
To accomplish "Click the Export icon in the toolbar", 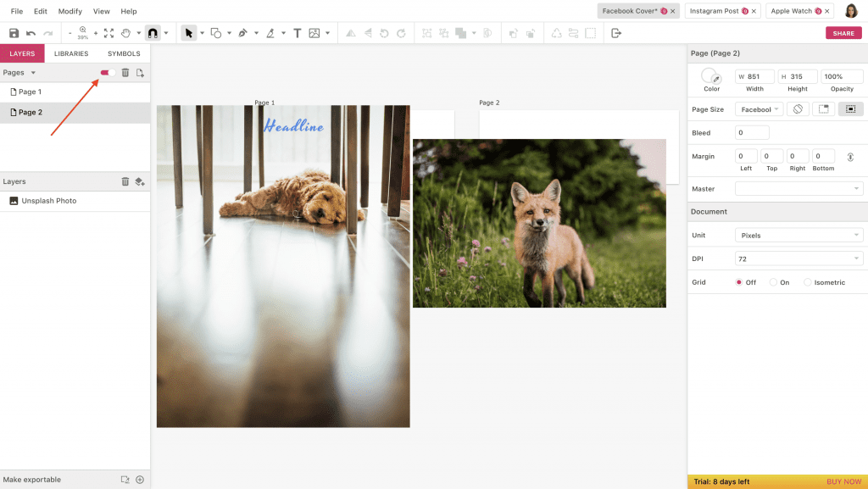I will [615, 33].
